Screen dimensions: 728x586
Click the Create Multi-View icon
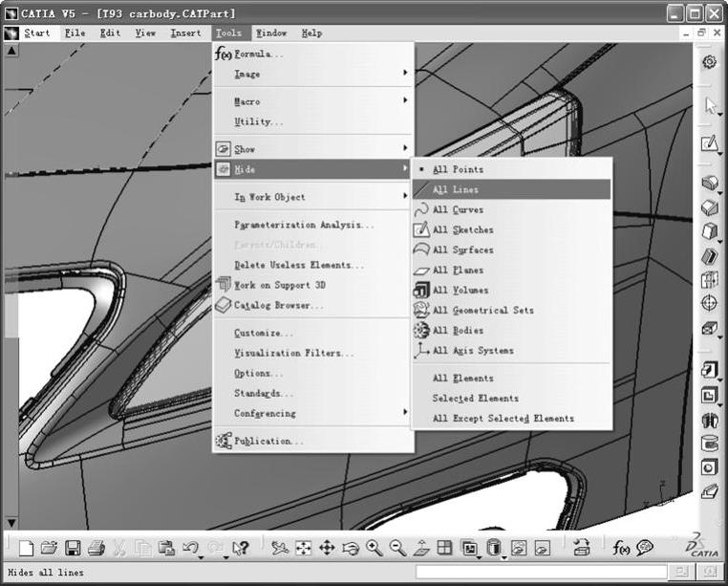445,548
